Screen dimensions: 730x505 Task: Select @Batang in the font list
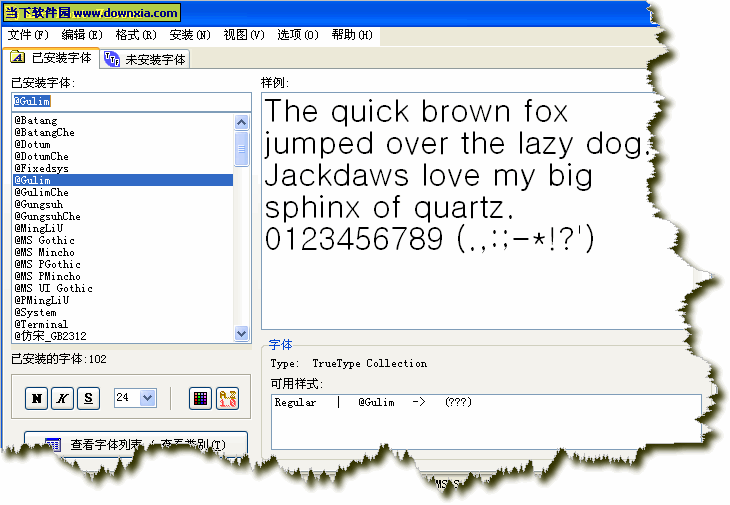123,121
